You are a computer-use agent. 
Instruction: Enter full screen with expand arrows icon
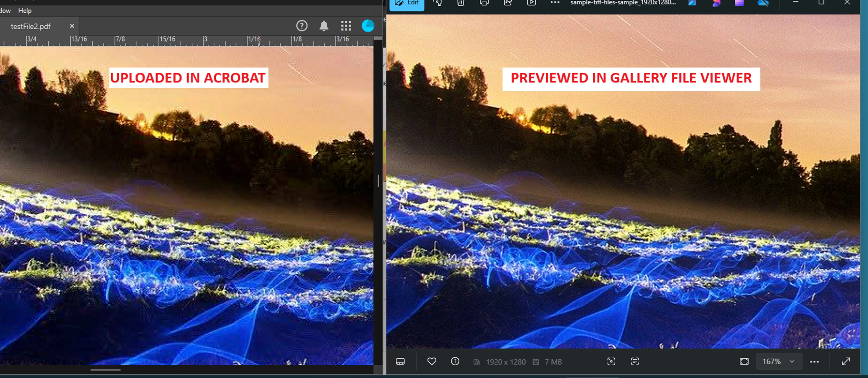click(x=846, y=361)
